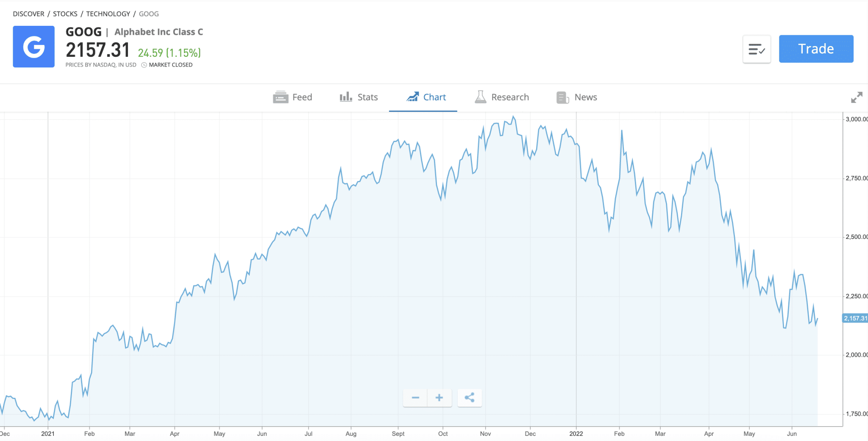The height and width of the screenshot is (441, 868).
Task: Switch to the Feed tab
Action: 292,97
